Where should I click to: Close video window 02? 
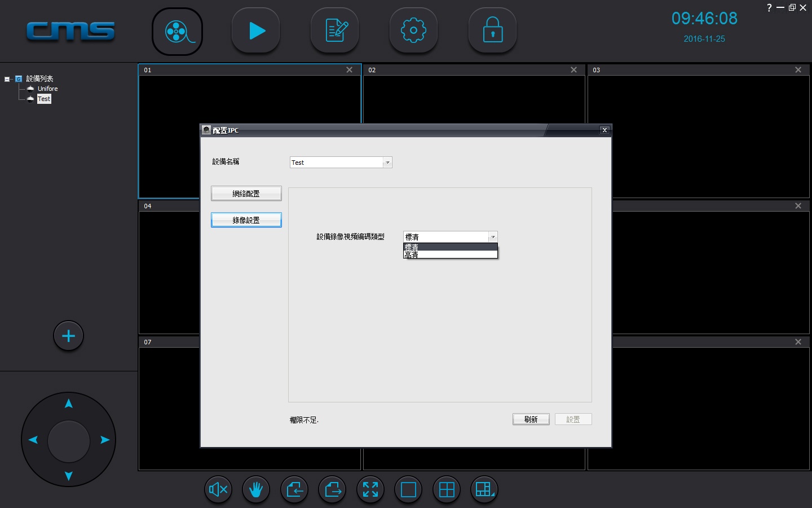click(x=574, y=70)
